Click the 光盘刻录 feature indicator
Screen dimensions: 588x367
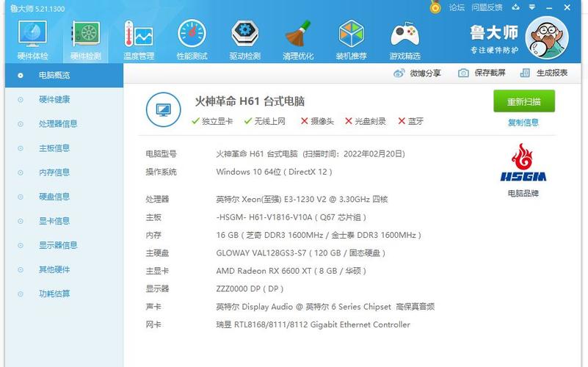coord(366,121)
